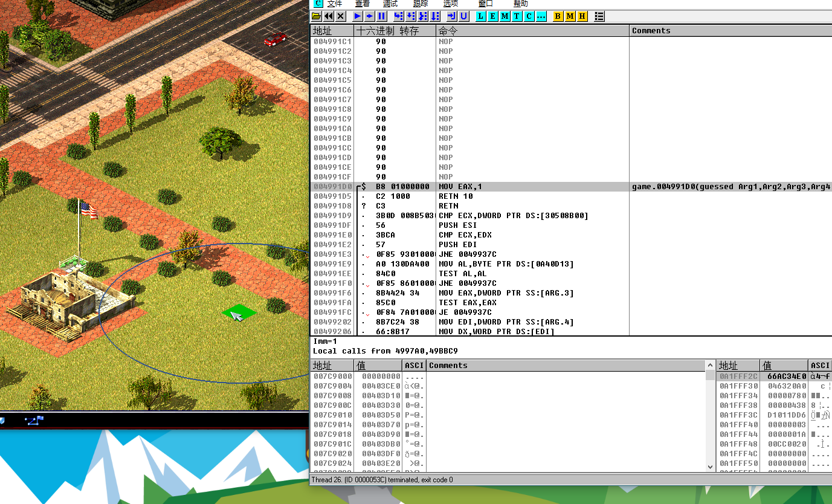Open the Log window via L icon
The image size is (832, 504).
[481, 16]
